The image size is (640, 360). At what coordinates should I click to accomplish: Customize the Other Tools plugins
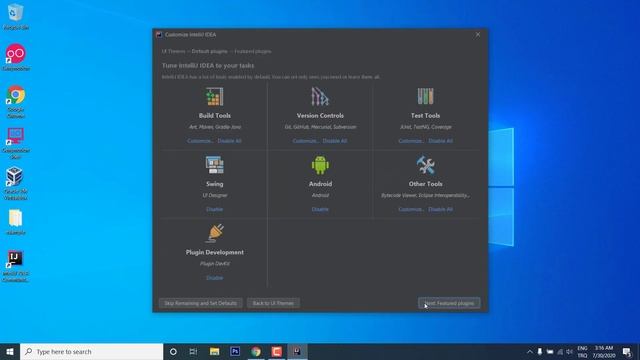pos(411,209)
